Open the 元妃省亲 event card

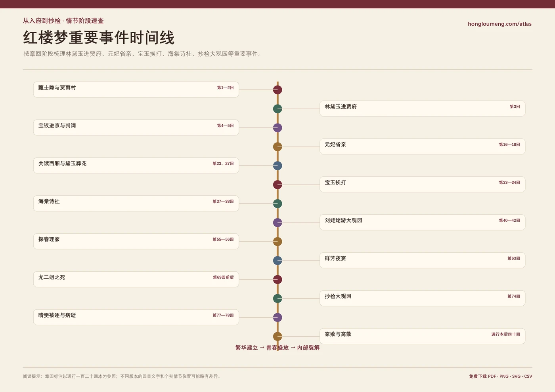click(422, 147)
